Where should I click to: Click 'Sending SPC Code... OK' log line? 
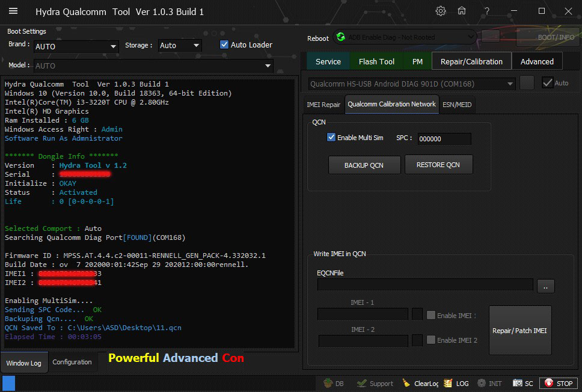(53, 310)
